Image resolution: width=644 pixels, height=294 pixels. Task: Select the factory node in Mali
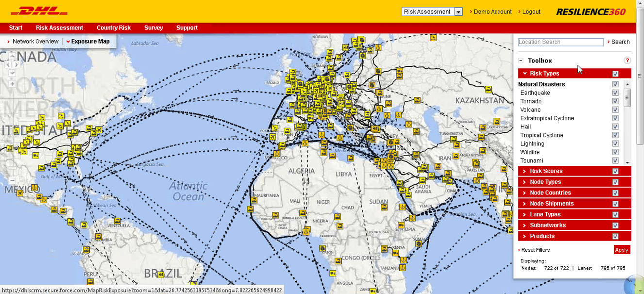pyautogui.click(x=275, y=215)
